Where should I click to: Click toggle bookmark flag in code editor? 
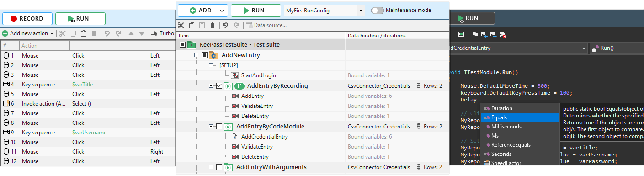[x=475, y=34]
